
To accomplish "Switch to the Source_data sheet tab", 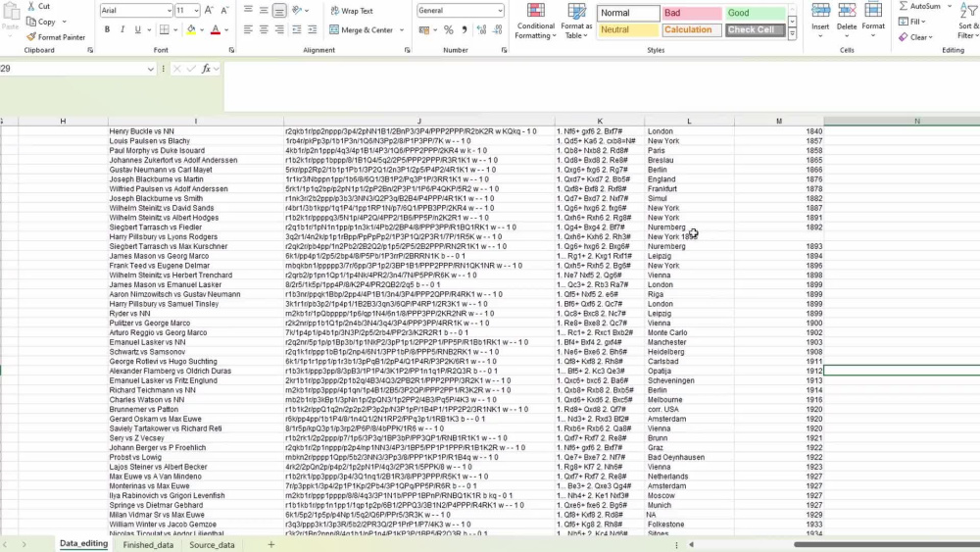I will point(212,545).
